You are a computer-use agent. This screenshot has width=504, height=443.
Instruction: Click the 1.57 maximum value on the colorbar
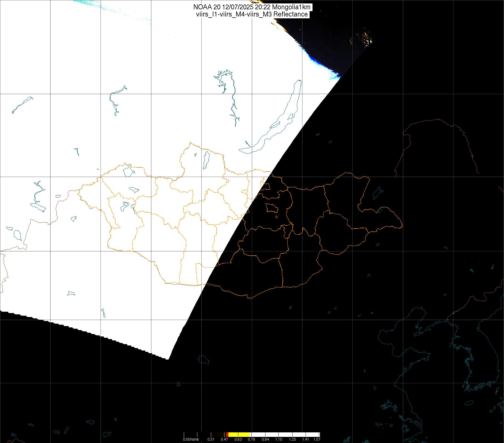pyautogui.click(x=316, y=439)
